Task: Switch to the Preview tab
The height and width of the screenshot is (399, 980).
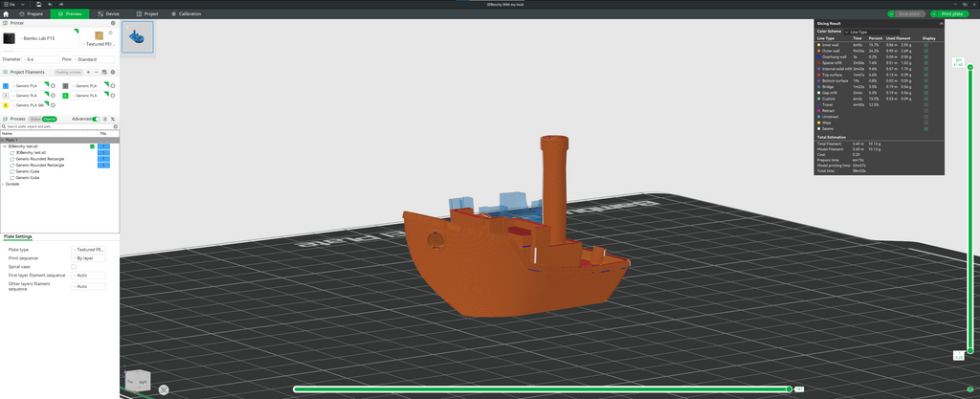Action: coord(70,13)
